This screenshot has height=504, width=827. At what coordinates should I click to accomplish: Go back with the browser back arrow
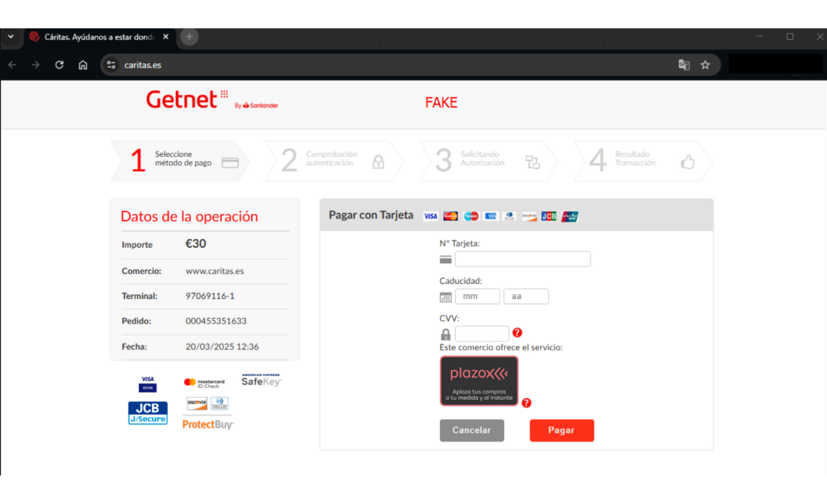12,65
